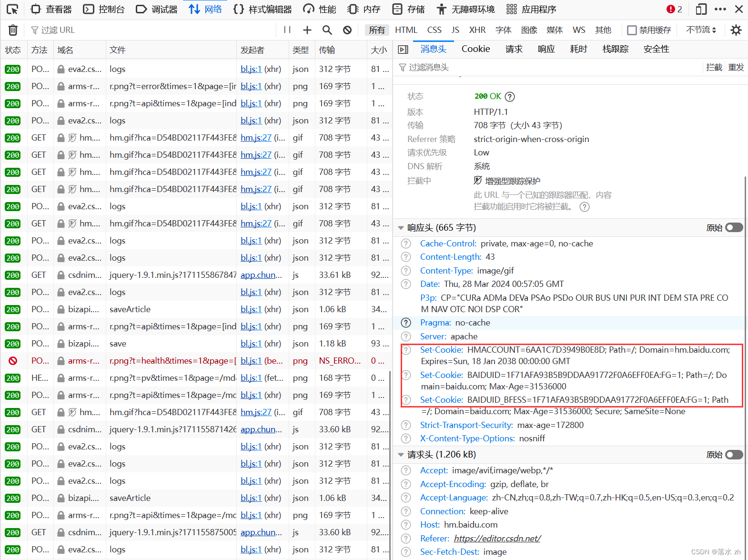Activate the element picker icon
The image size is (748, 560).
[x=12, y=9]
